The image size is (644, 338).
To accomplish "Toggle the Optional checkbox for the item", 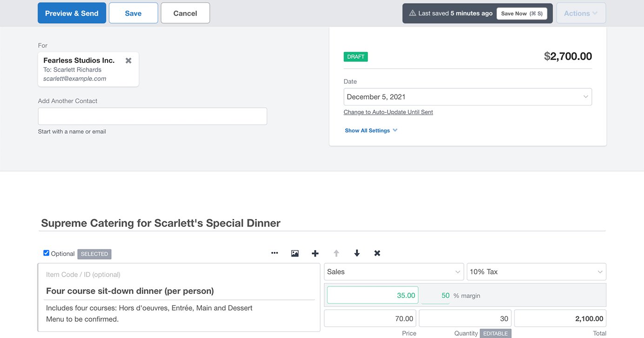I will 46,253.
